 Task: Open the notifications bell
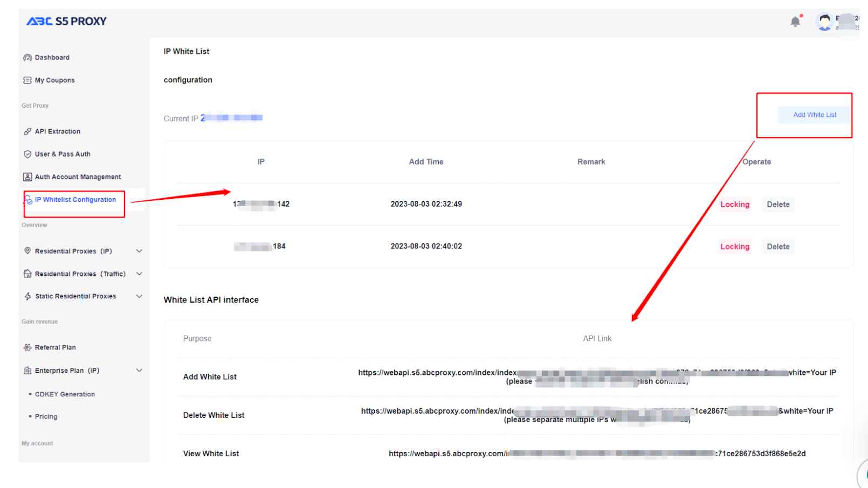pos(795,22)
